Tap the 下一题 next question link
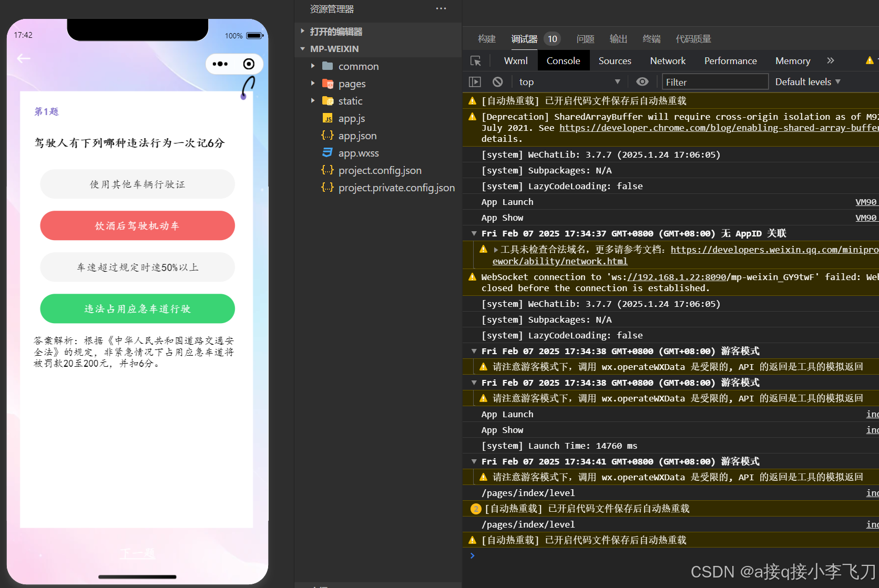Image resolution: width=879 pixels, height=588 pixels. point(137,553)
